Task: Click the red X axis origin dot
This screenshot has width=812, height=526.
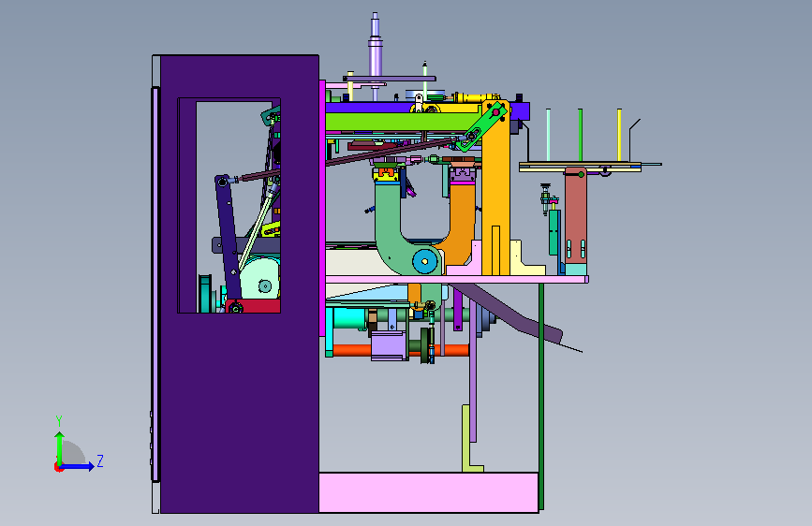Action: [58, 467]
